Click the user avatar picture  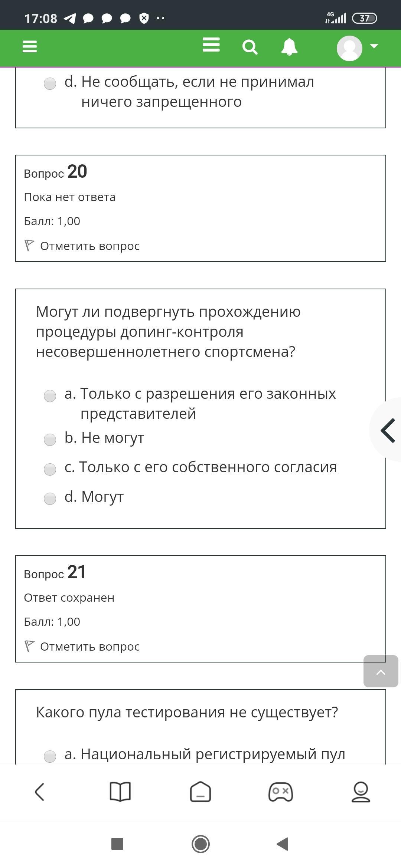tap(349, 48)
